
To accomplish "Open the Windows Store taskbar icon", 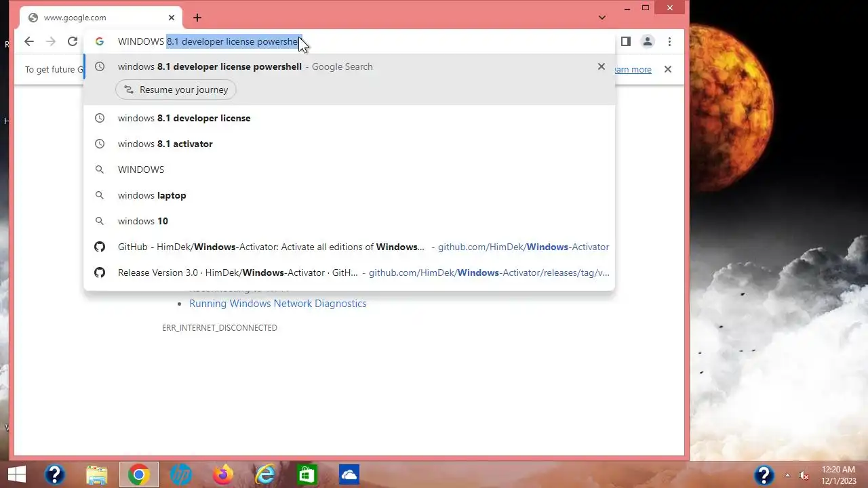I will point(307,475).
